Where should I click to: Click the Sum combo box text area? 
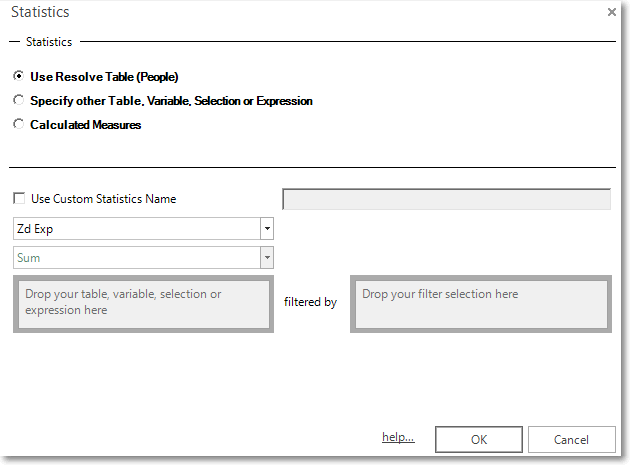137,258
